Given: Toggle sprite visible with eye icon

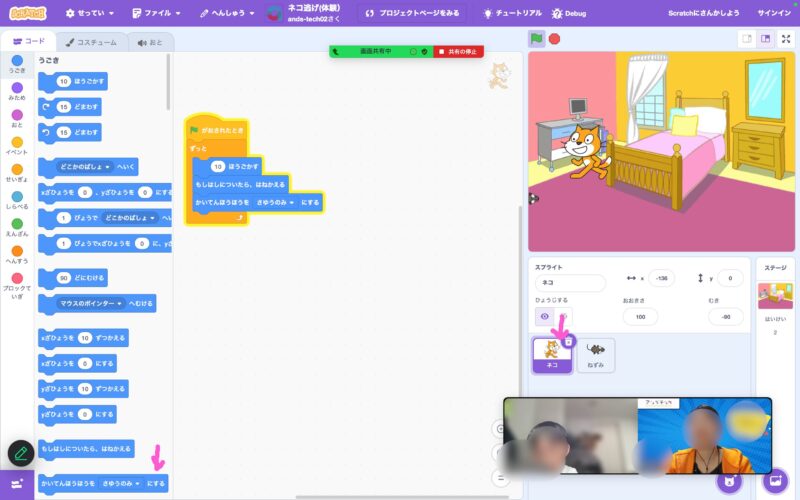Looking at the screenshot, I should 545,316.
